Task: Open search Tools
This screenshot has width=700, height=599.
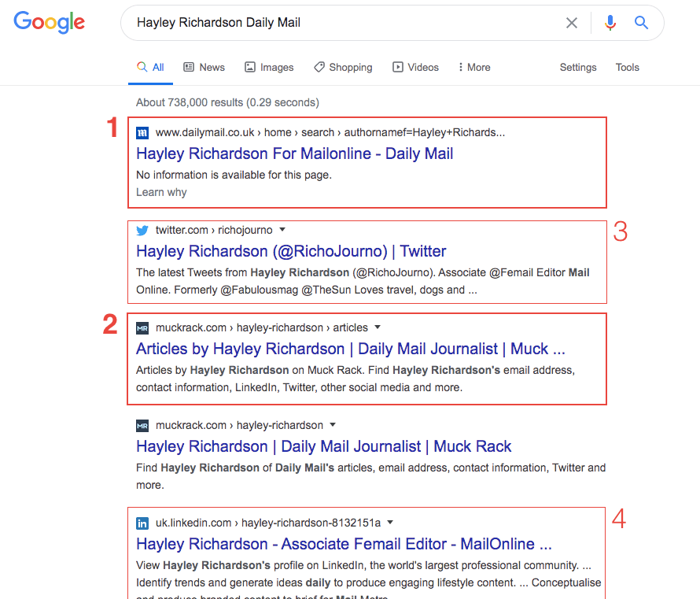Action: (x=627, y=68)
